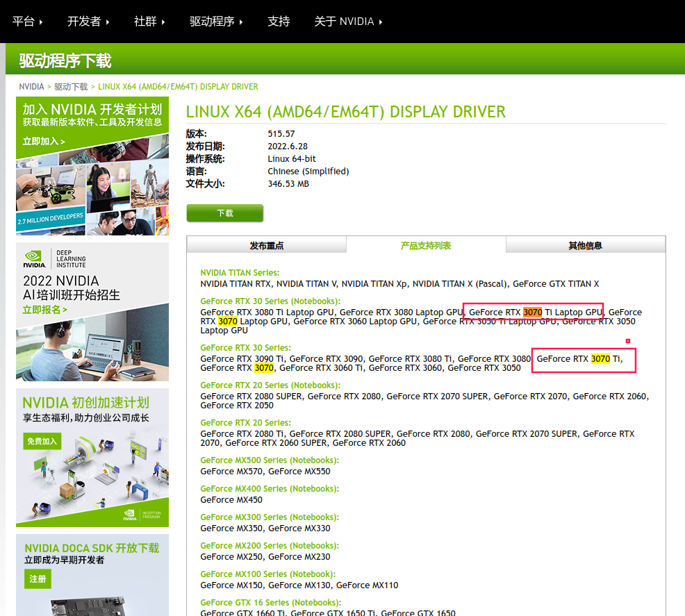This screenshot has height=616, width=685.
Task: Click the Linux 64-bit operating system value
Action: (x=292, y=158)
